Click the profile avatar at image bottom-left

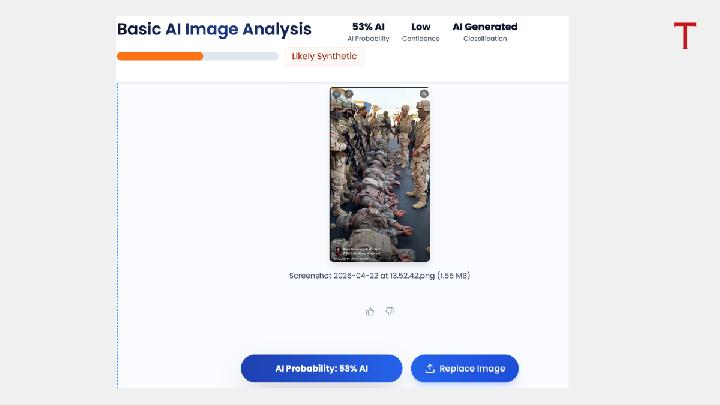337,250
